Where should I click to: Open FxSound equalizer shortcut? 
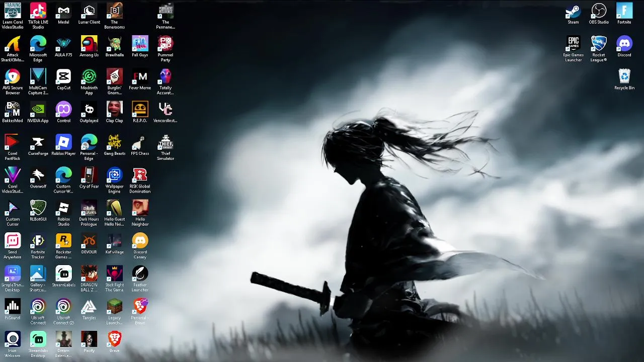pos(13,310)
